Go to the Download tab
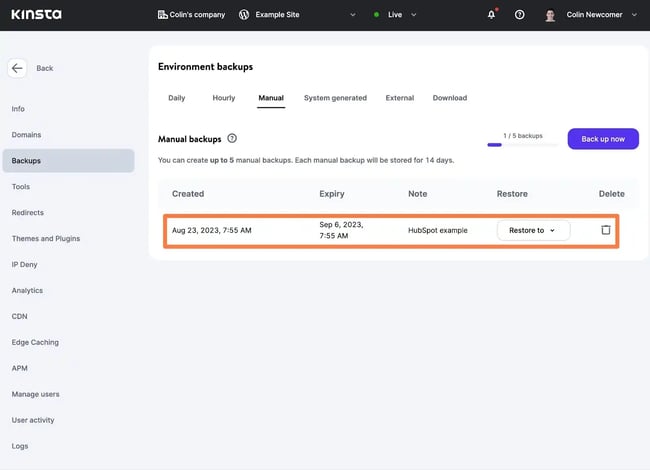650x470 pixels. pyautogui.click(x=450, y=98)
